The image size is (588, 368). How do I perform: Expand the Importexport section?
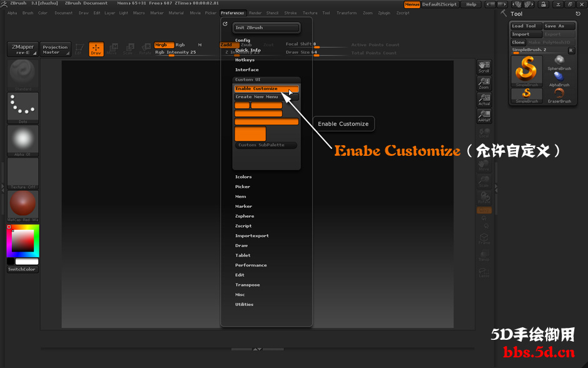tap(252, 235)
